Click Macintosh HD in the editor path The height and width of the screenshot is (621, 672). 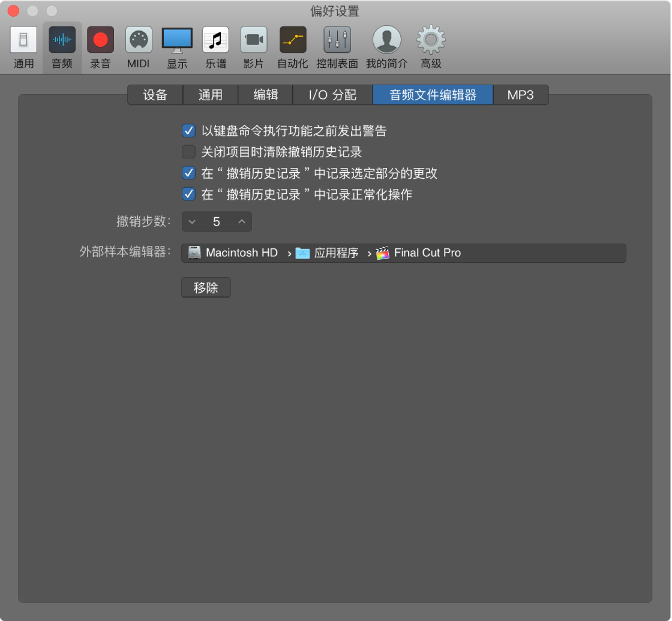(x=242, y=253)
